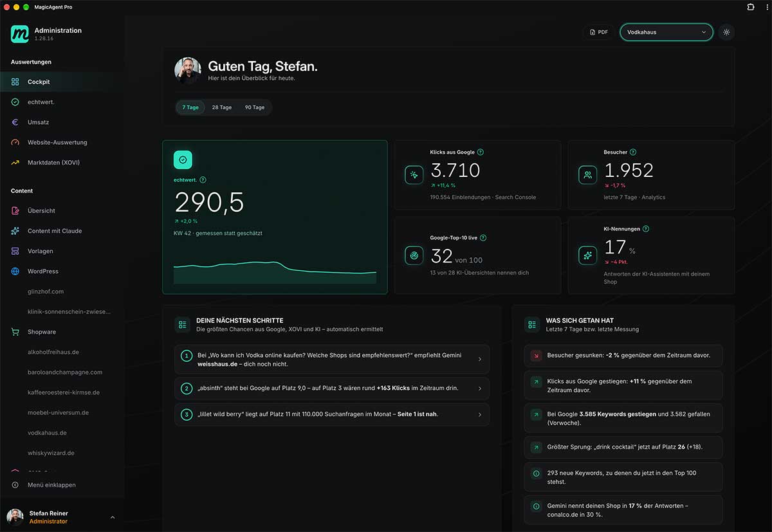
Task: Click Stefan Reiner avatar at sidebar bottom
Action: coord(15,517)
